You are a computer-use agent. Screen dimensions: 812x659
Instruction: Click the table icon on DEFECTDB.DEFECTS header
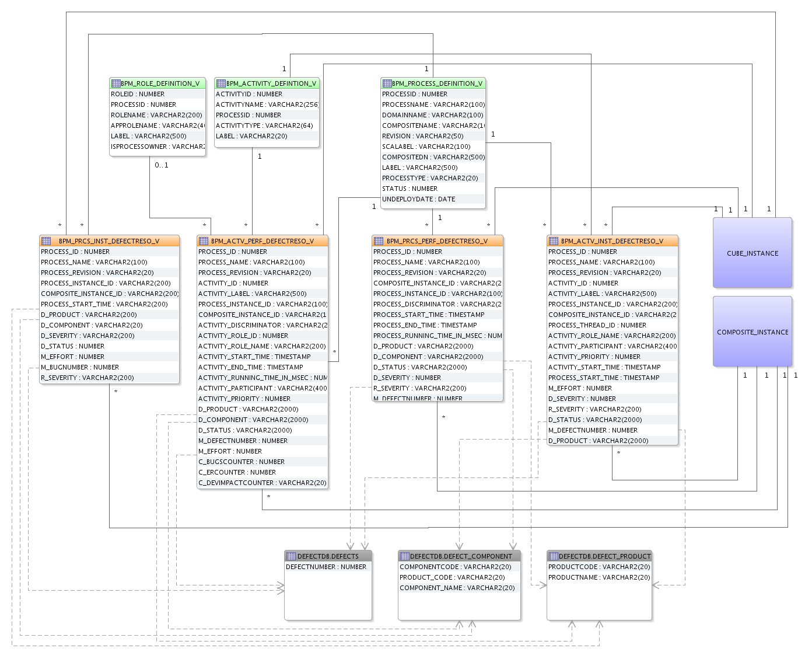290,556
